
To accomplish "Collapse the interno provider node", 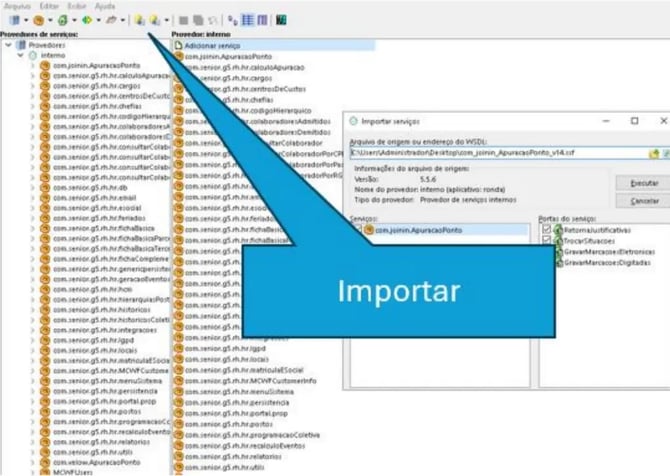I will point(21,56).
